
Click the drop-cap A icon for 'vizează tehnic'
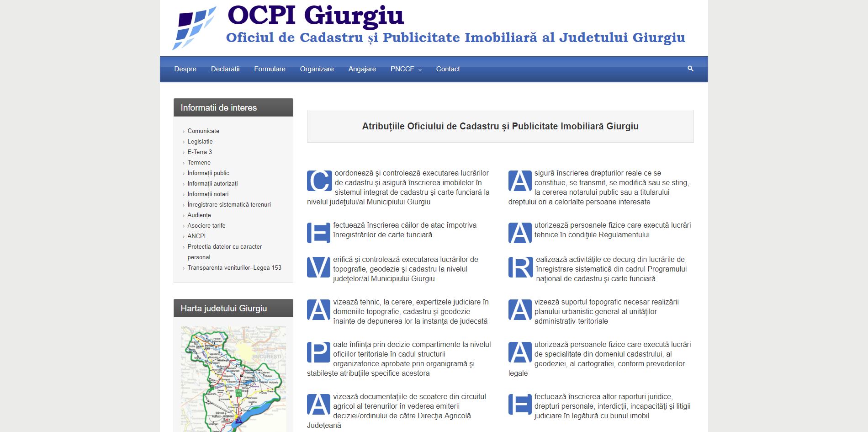click(x=318, y=310)
